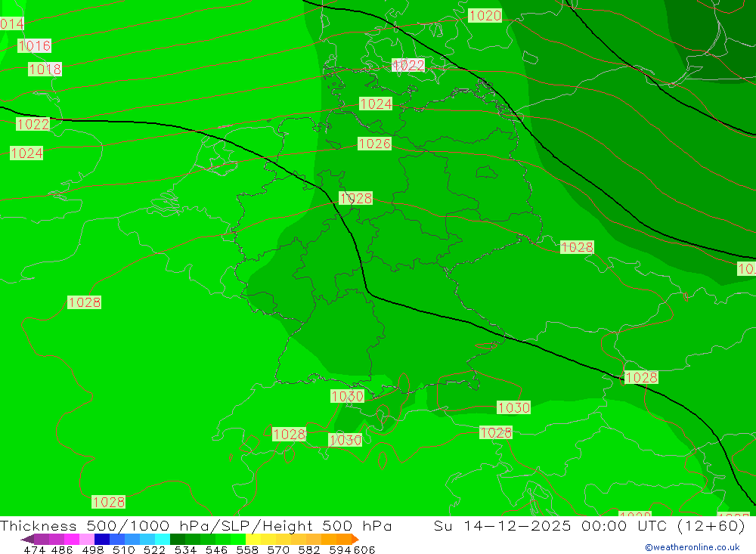
Task: Click 1024 label over northern Germany
Action: 376,104
